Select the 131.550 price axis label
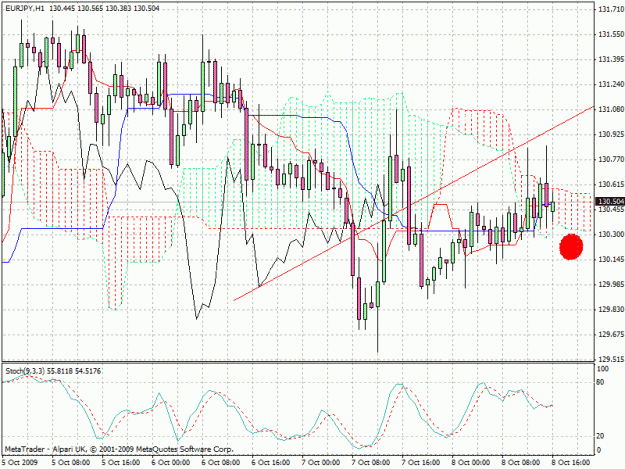 point(611,35)
